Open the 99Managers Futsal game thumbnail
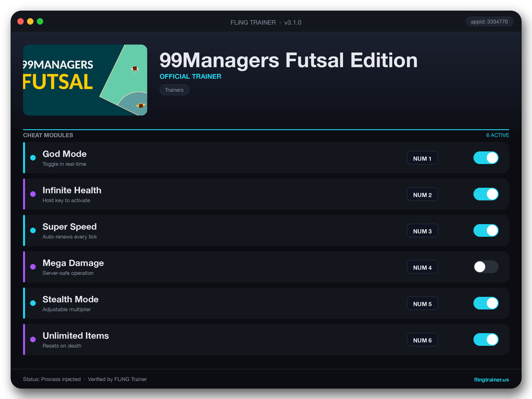This screenshot has width=532, height=399. point(85,80)
